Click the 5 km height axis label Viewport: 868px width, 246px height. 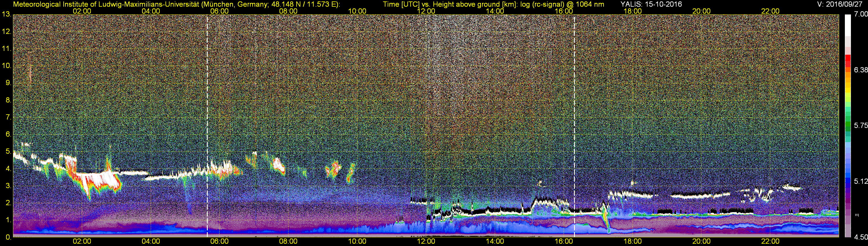coord(8,152)
